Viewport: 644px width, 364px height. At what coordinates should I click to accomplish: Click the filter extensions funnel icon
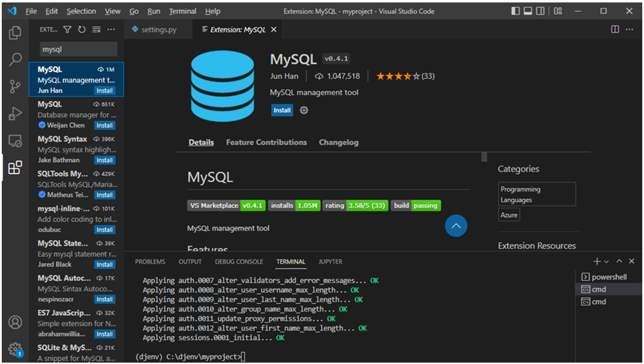tap(67, 29)
